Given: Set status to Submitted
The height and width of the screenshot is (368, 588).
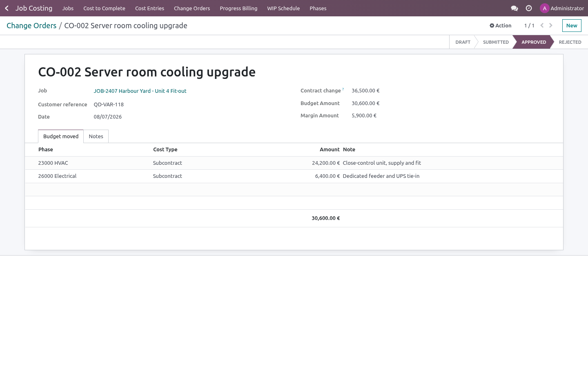Looking at the screenshot, I should click(496, 42).
